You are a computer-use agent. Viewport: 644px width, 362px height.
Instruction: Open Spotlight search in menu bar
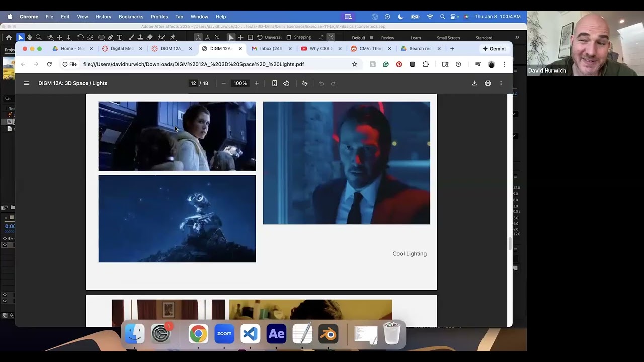tap(442, 17)
